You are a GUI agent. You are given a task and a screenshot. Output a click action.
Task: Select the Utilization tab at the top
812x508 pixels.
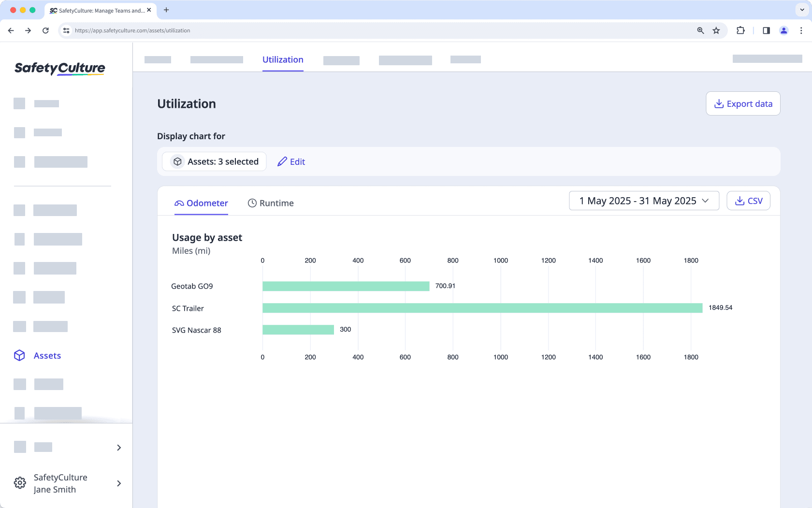pyautogui.click(x=283, y=59)
